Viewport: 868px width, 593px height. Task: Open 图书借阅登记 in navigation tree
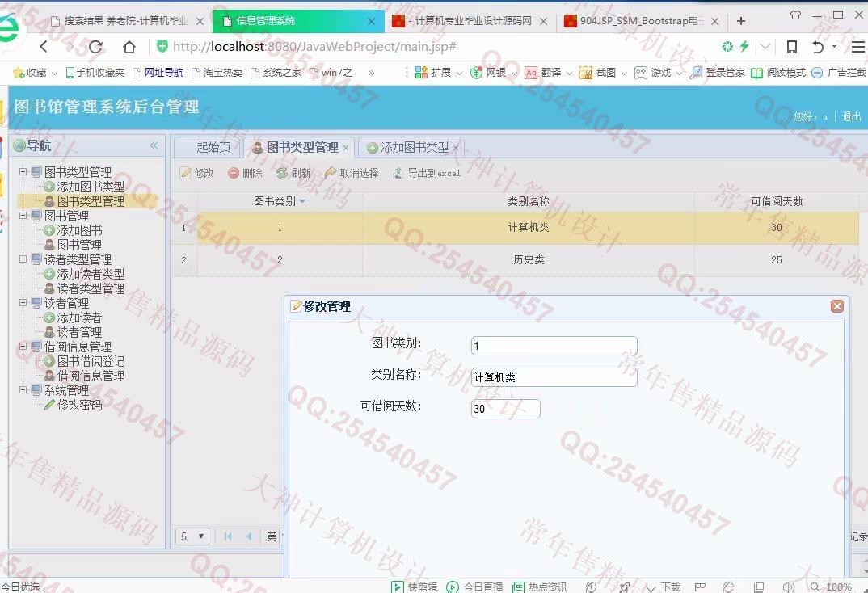91,361
